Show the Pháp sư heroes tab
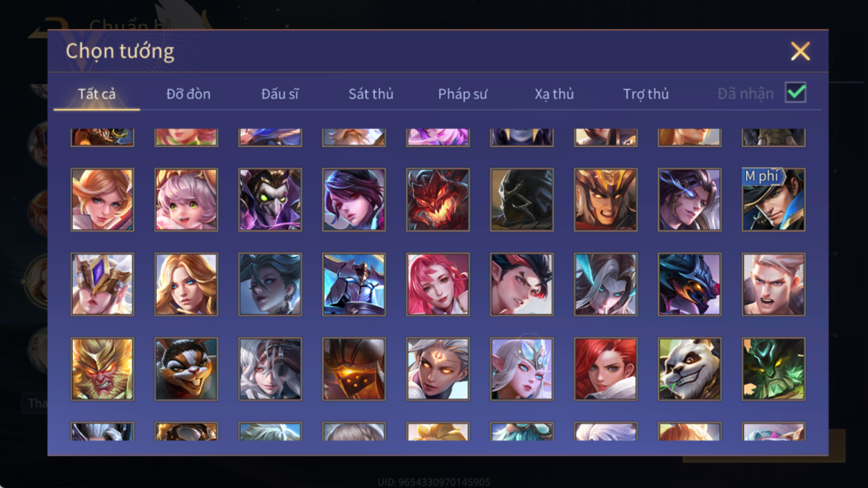The image size is (868, 488). point(462,94)
